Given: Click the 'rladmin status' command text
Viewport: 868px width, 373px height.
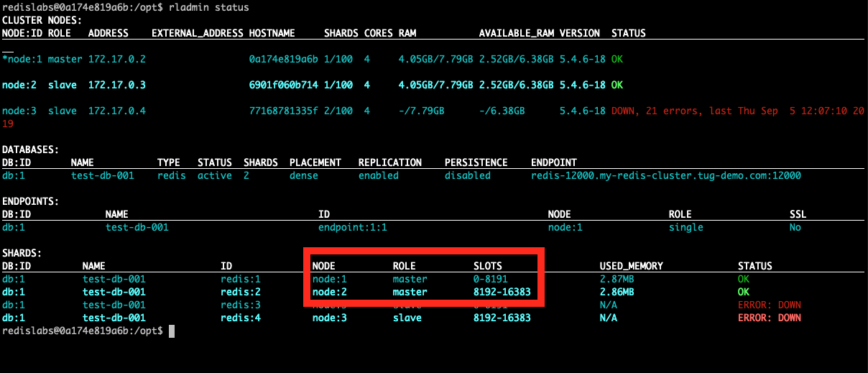Looking at the screenshot, I should point(209,7).
